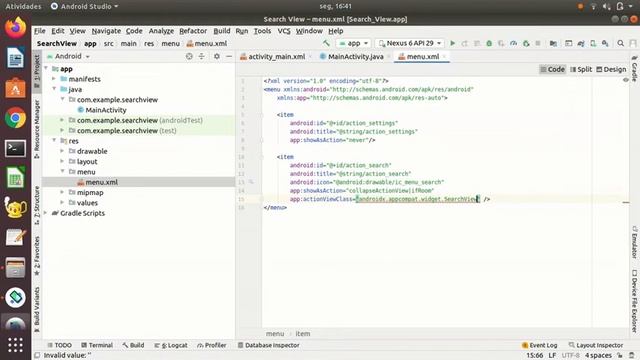Screen dimensions: 640x360
Task: Click the Select Opened File target icon
Action: coord(189,56)
